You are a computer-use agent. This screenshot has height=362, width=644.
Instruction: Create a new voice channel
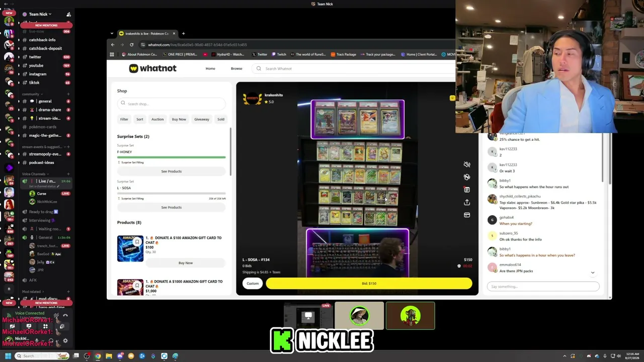point(68,174)
